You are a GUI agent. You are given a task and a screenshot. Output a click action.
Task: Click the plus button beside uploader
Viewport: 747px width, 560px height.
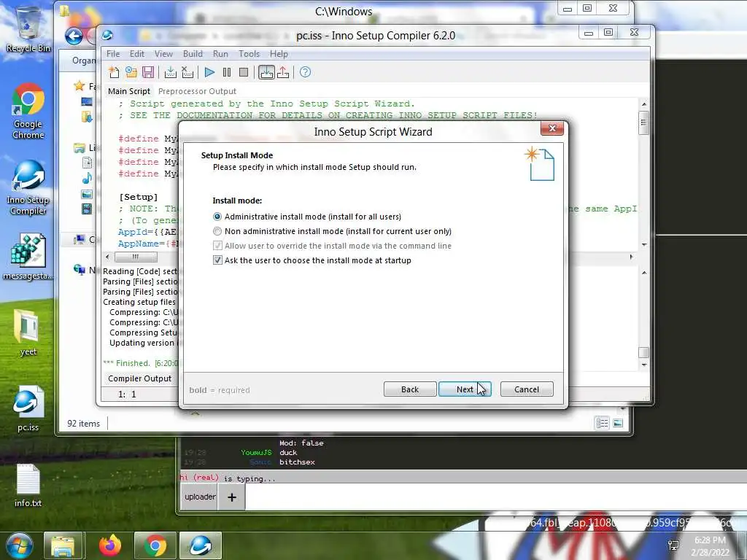pos(232,497)
